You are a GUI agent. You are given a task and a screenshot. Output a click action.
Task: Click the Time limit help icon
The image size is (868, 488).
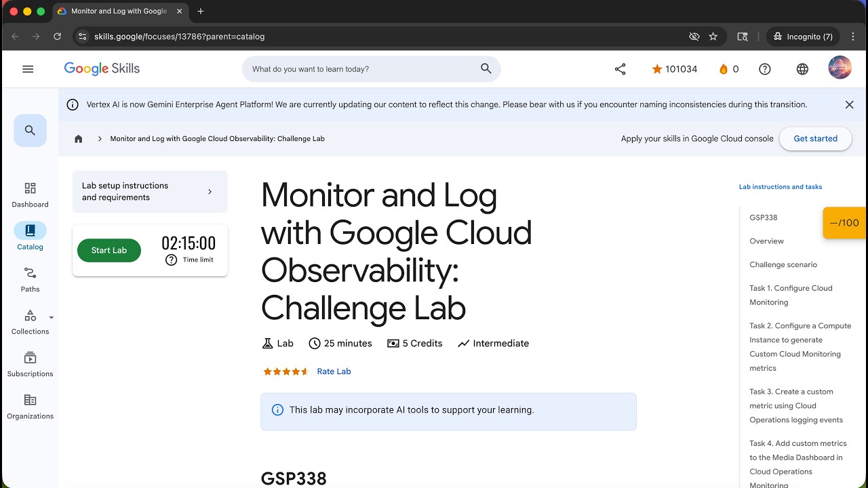[x=171, y=260]
